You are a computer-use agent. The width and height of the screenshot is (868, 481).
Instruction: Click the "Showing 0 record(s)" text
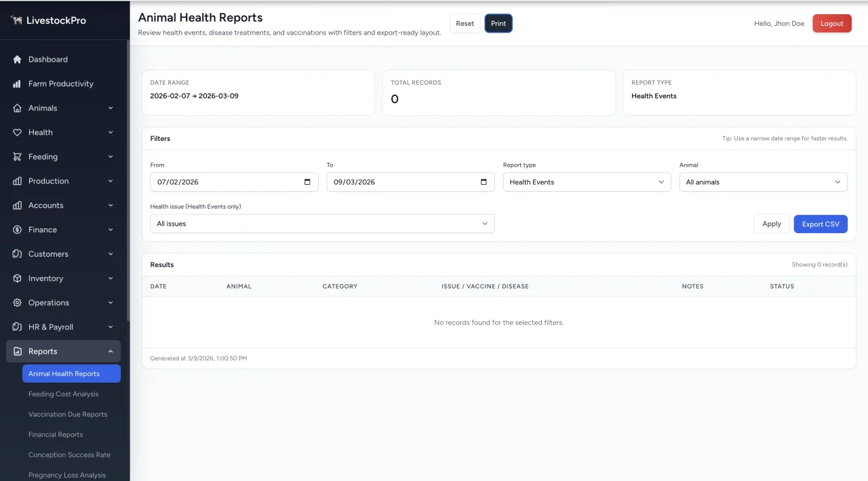click(820, 265)
